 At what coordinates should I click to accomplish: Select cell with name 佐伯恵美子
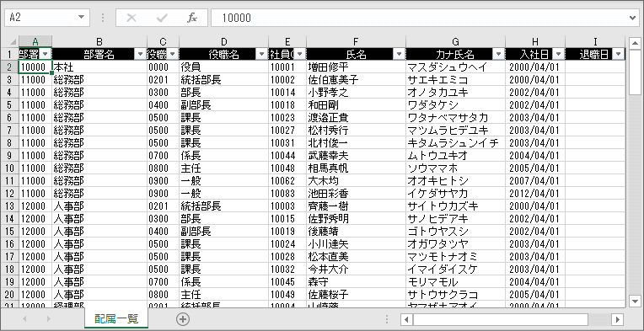356,80
